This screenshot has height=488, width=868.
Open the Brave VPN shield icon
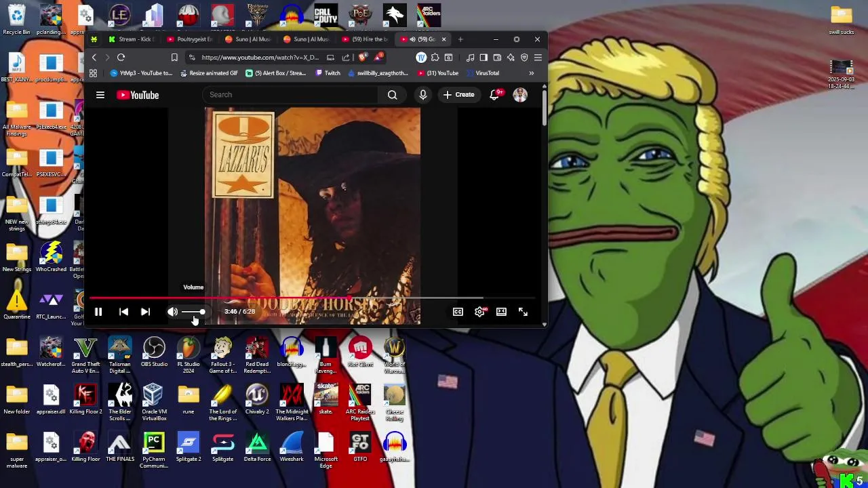tap(524, 58)
